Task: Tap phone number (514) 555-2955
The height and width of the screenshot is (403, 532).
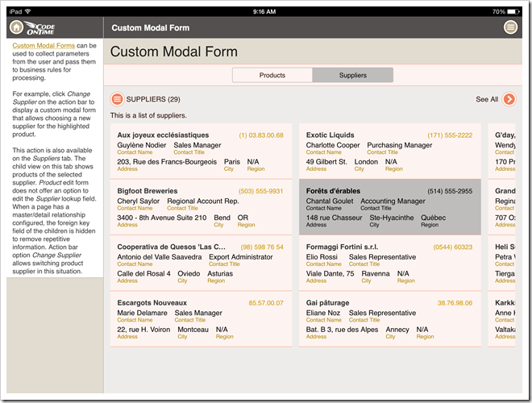Action: 450,191
